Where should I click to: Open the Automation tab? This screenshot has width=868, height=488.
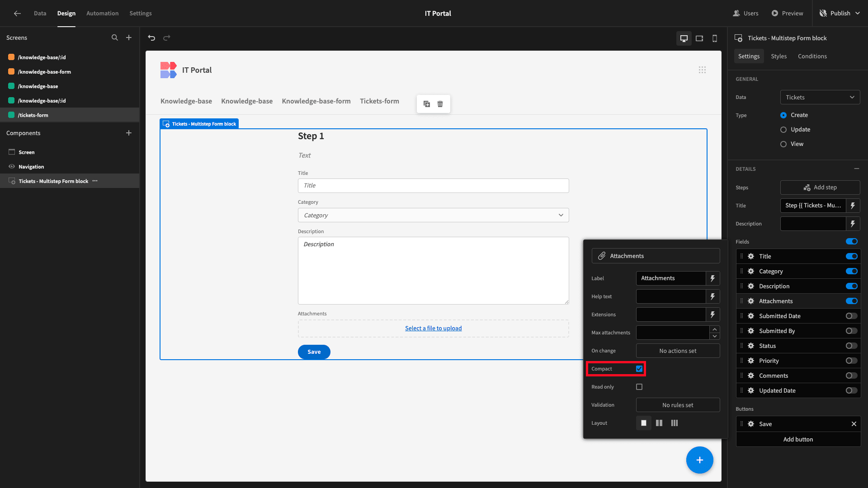pyautogui.click(x=102, y=13)
